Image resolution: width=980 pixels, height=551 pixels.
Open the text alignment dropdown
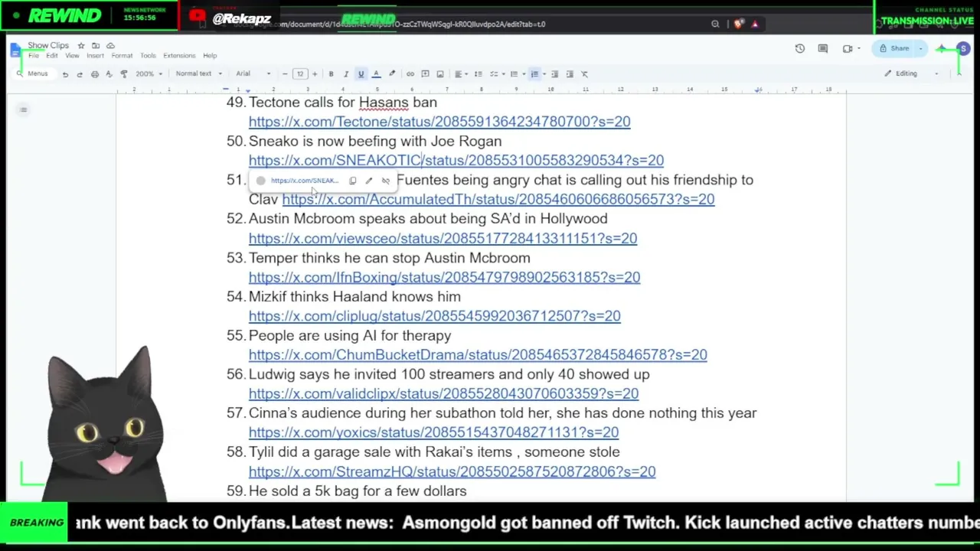(x=460, y=74)
